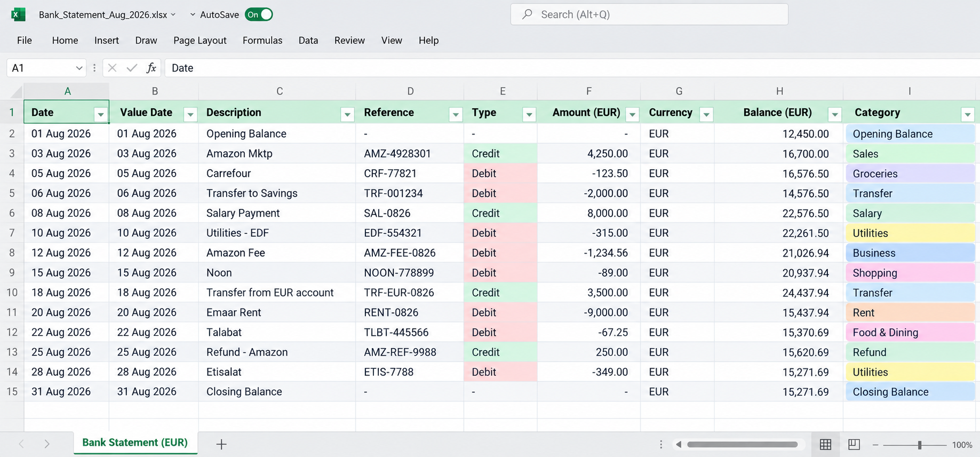This screenshot has height=457, width=980.
Task: Select row 15 header
Action: pyautogui.click(x=12, y=391)
